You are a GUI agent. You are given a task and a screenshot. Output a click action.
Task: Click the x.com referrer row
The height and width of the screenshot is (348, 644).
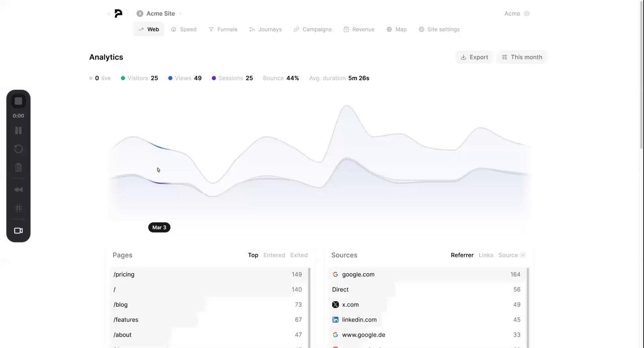point(426,305)
